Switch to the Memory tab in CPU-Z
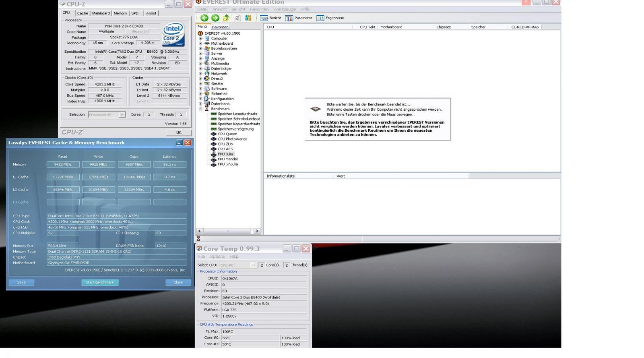The height and width of the screenshot is (358, 644). point(120,13)
